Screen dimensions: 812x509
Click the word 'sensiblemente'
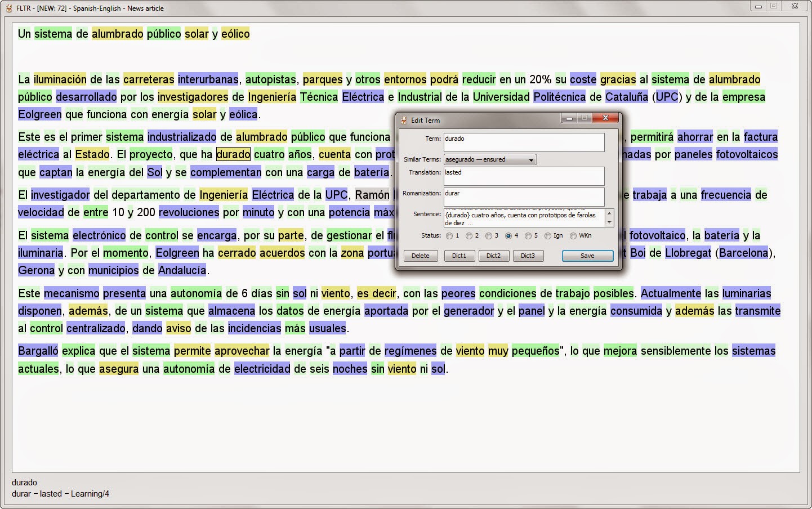pyautogui.click(x=676, y=351)
